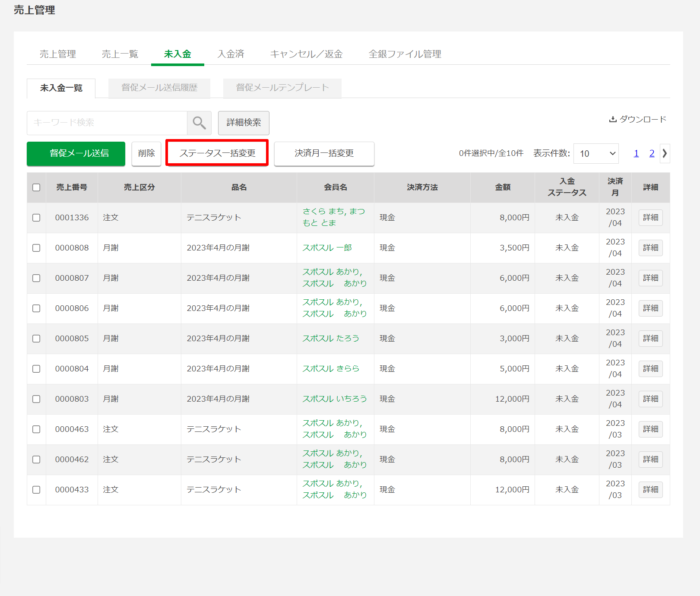Check the row for sale number 0000808
This screenshot has width=700, height=596.
click(36, 248)
